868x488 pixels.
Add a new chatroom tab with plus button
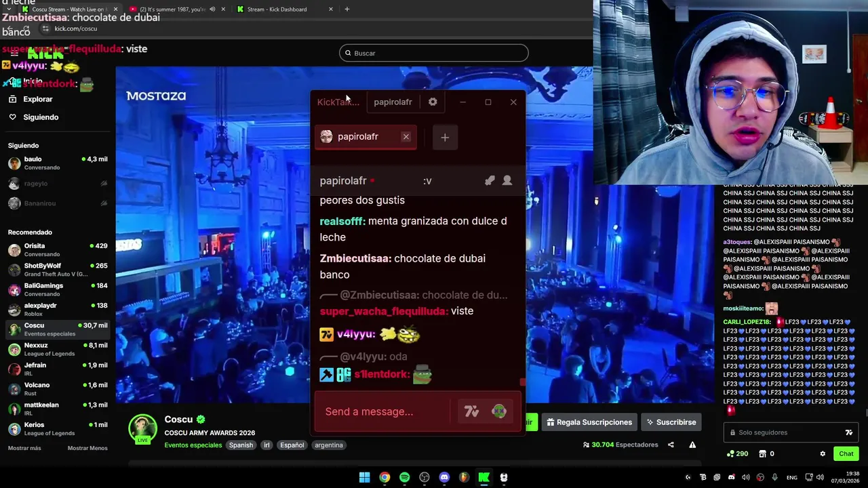(445, 138)
